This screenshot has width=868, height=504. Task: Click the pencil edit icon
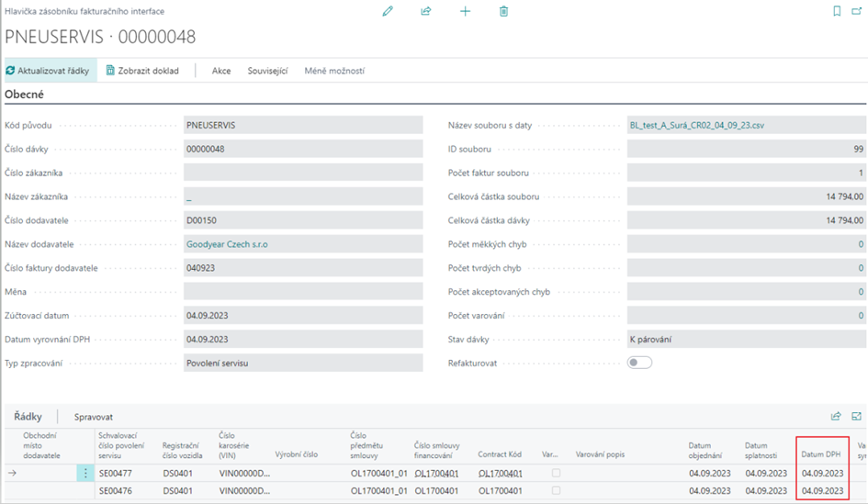click(x=388, y=11)
